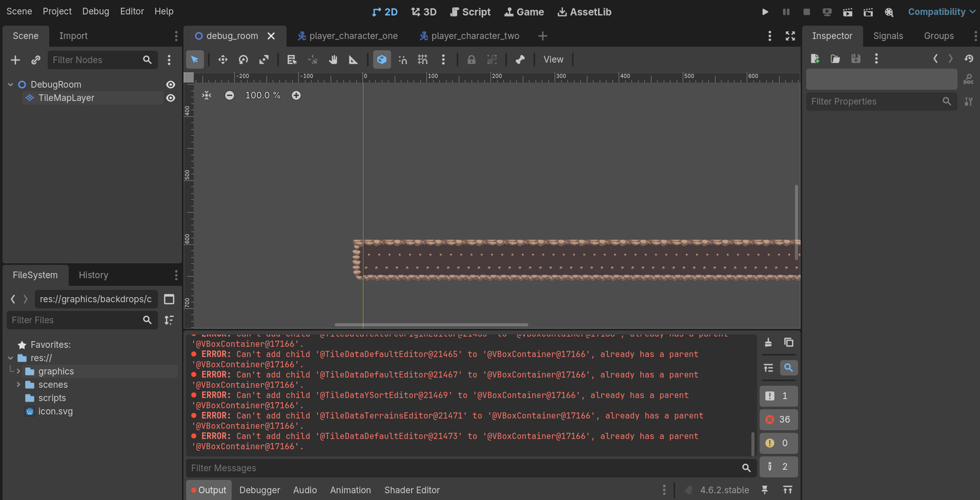
Task: Toggle standard messages filter showing 1
Action: [778, 396]
